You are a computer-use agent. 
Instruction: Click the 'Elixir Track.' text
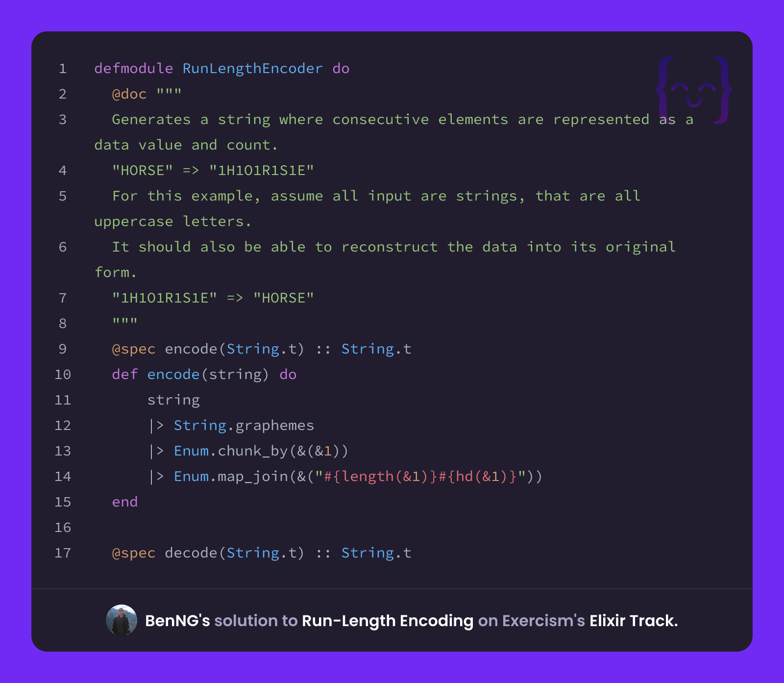click(634, 621)
